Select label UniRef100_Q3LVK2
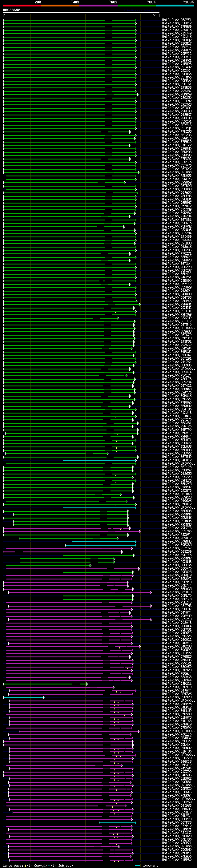197x868 pixels. click(177, 453)
